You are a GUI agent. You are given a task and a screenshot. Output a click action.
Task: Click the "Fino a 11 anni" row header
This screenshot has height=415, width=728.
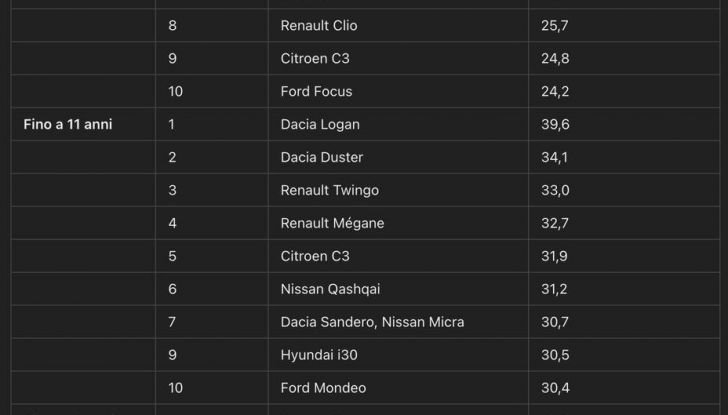[65, 124]
